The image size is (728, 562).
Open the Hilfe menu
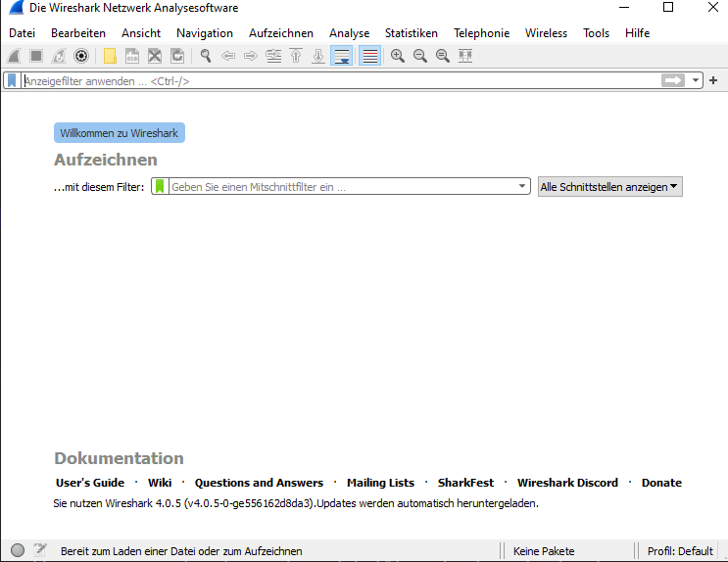(637, 33)
